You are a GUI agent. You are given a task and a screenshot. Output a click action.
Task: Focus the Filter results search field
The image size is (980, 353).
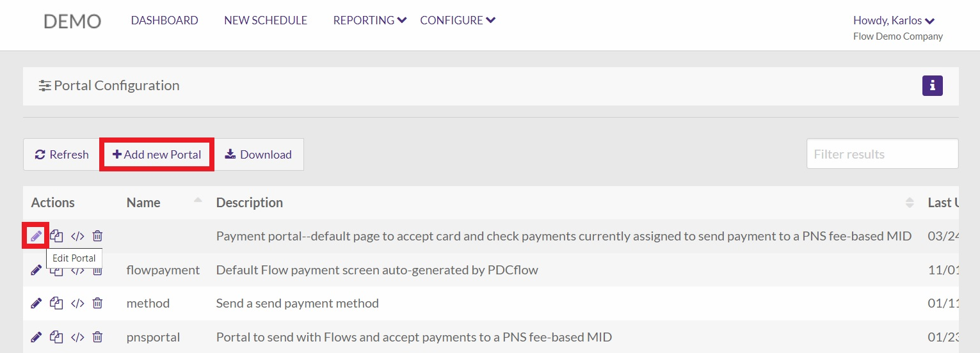[882, 154]
